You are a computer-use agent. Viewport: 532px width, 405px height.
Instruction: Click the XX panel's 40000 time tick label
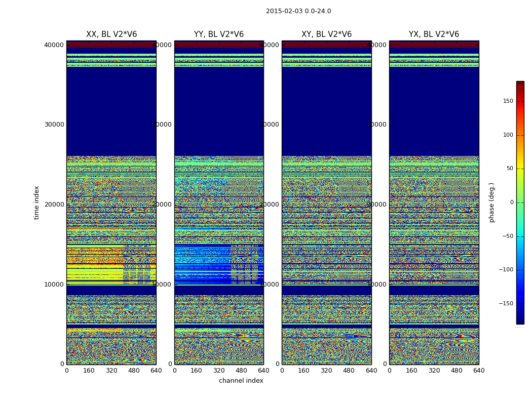(x=54, y=45)
